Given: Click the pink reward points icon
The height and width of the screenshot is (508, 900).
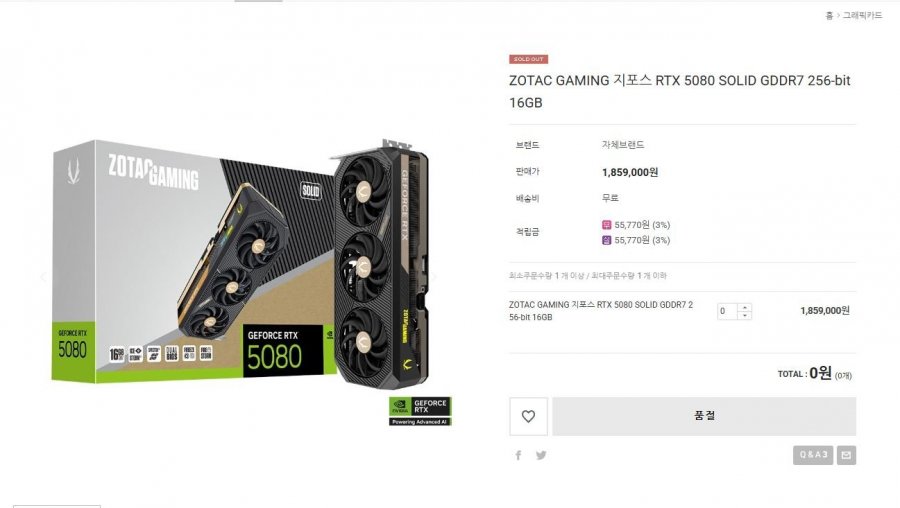Looking at the screenshot, I should click(606, 225).
